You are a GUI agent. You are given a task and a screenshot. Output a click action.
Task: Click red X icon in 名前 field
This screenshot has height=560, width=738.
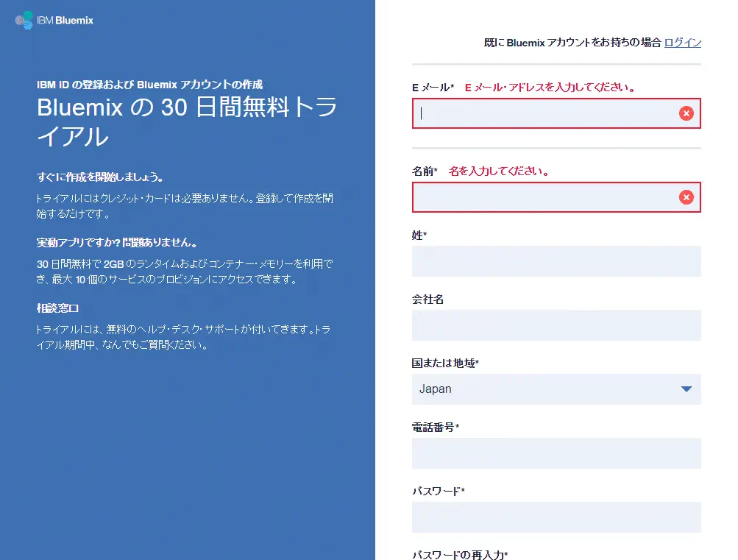pyautogui.click(x=686, y=197)
